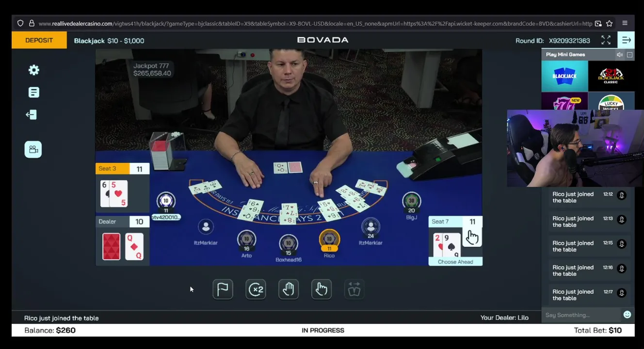Click the browser shield tracking protection icon
Image resolution: width=644 pixels, height=349 pixels.
click(20, 23)
